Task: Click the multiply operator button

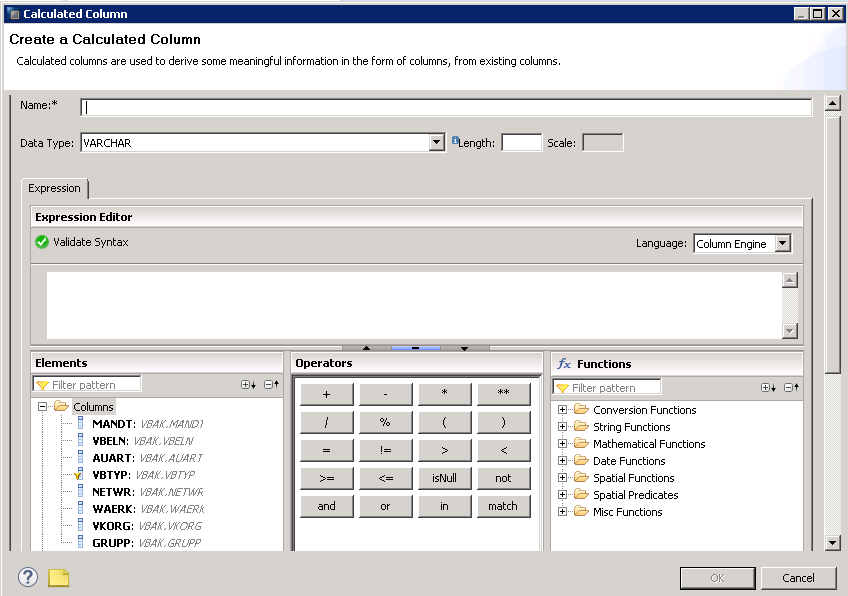Action: [445, 394]
